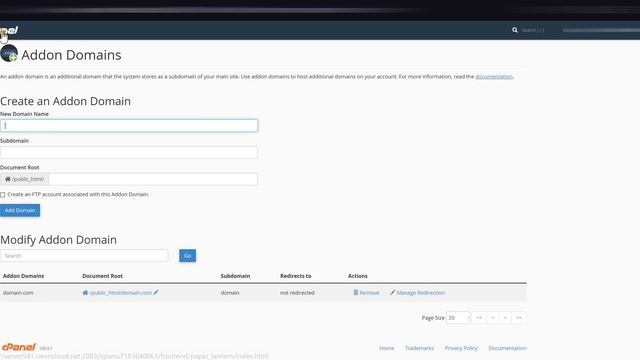Click the cPanel footer logo

click(19, 347)
